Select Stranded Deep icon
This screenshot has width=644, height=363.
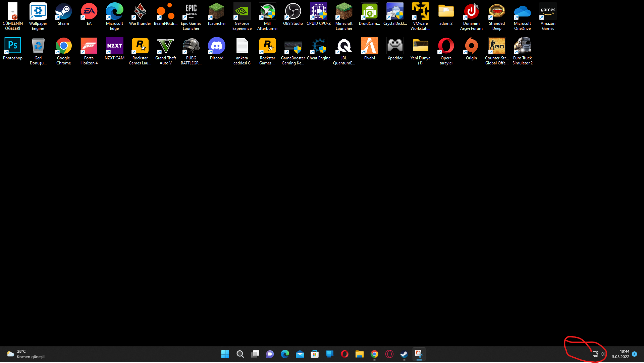(497, 17)
